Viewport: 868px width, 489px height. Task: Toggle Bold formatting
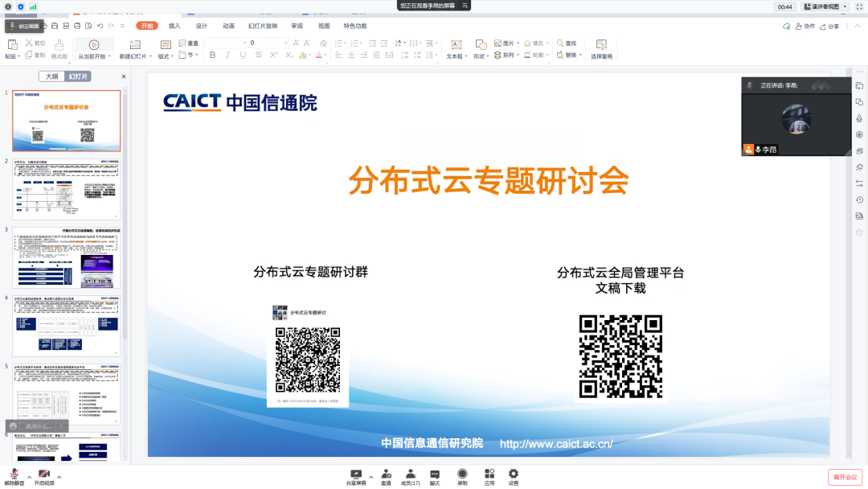(x=212, y=55)
